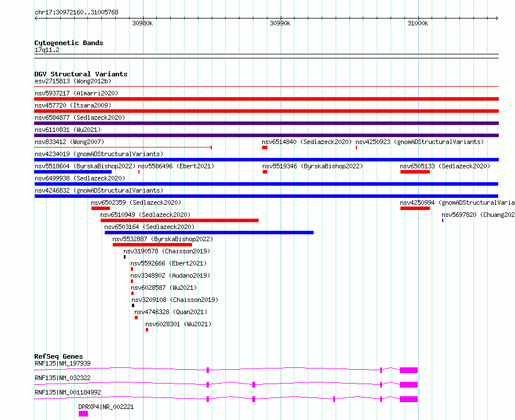Screen dimensions: 515x420
Task: Select the nsv5937217 (Almarri2020) red bar
Action: 266,99
